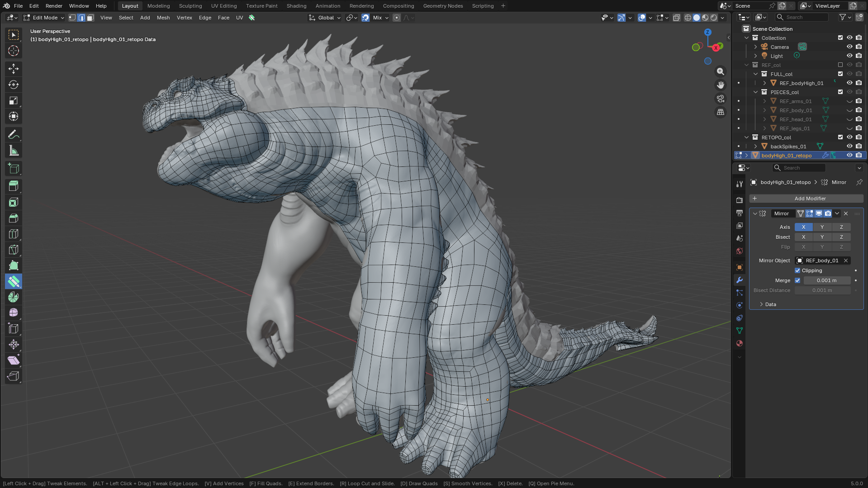Open the Render menu
This screenshot has width=868, height=488.
(x=54, y=6)
